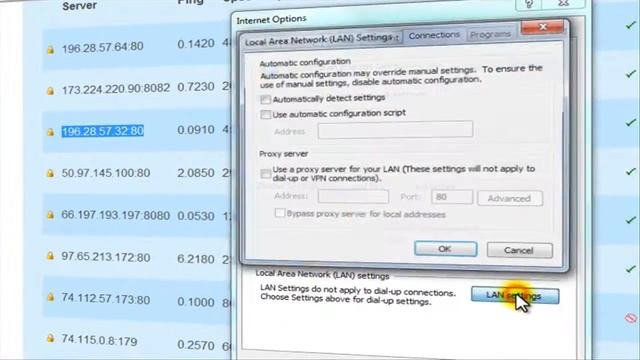640x360 pixels.
Task: Click the proxy Port field showing 80
Action: click(452, 197)
